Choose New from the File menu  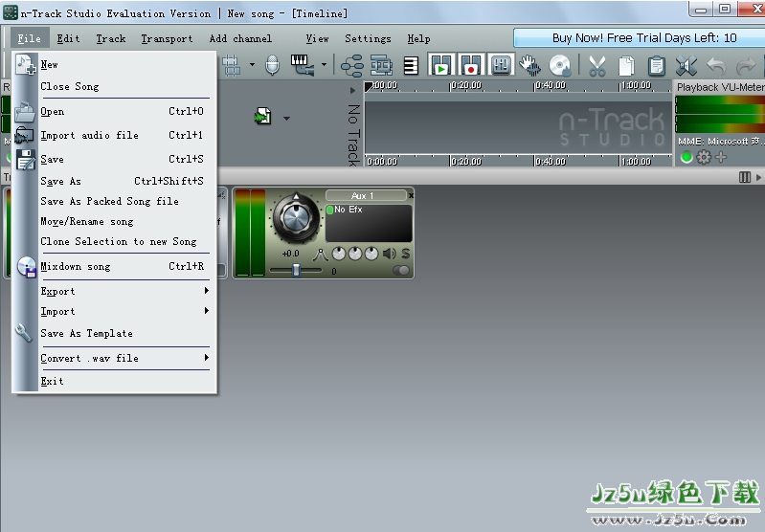114,64
